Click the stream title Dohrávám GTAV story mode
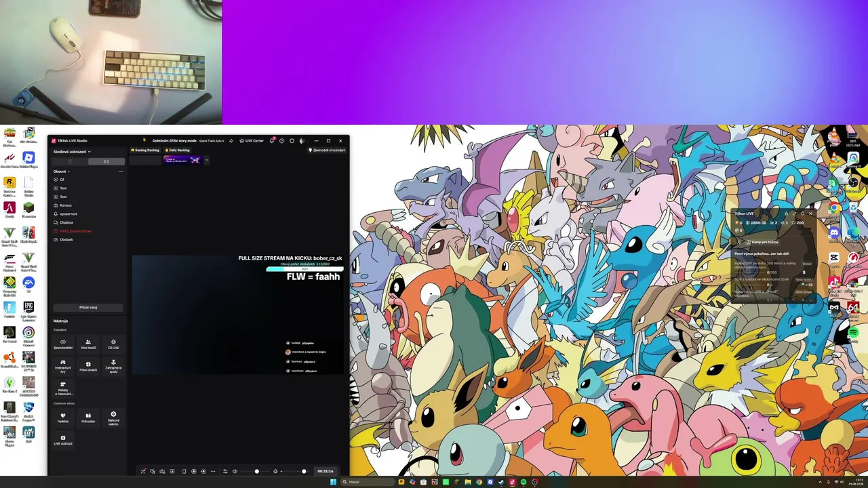 point(174,140)
